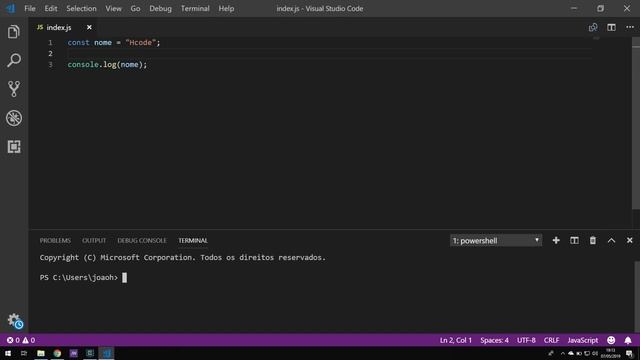Click the Copyright Microsoft Corporation terminal line

[182, 258]
